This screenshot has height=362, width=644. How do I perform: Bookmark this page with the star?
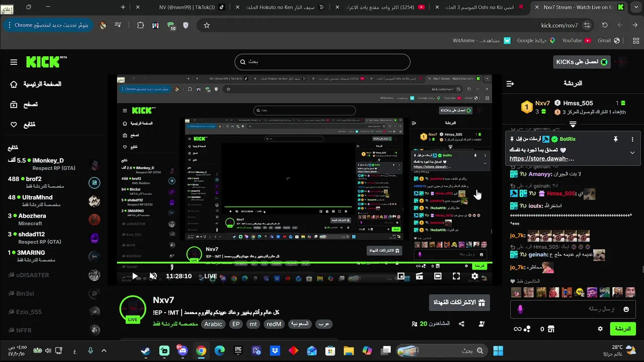click(x=207, y=25)
